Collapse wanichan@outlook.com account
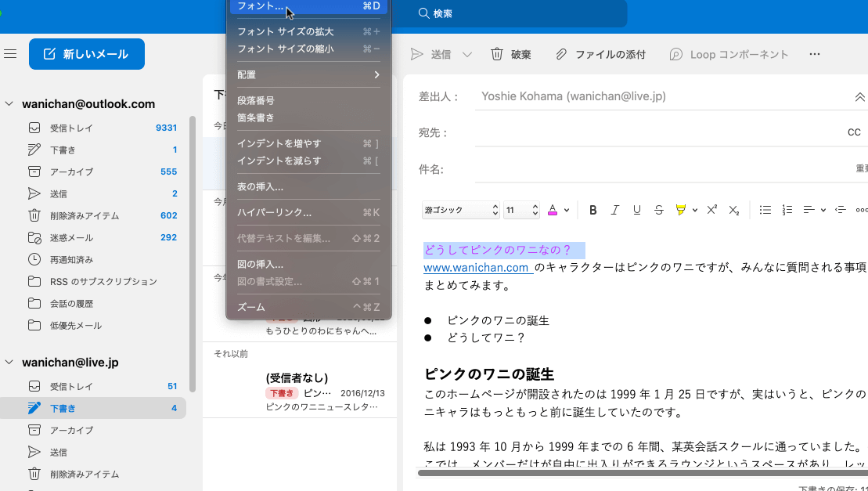This screenshot has width=868, height=491. 9,103
